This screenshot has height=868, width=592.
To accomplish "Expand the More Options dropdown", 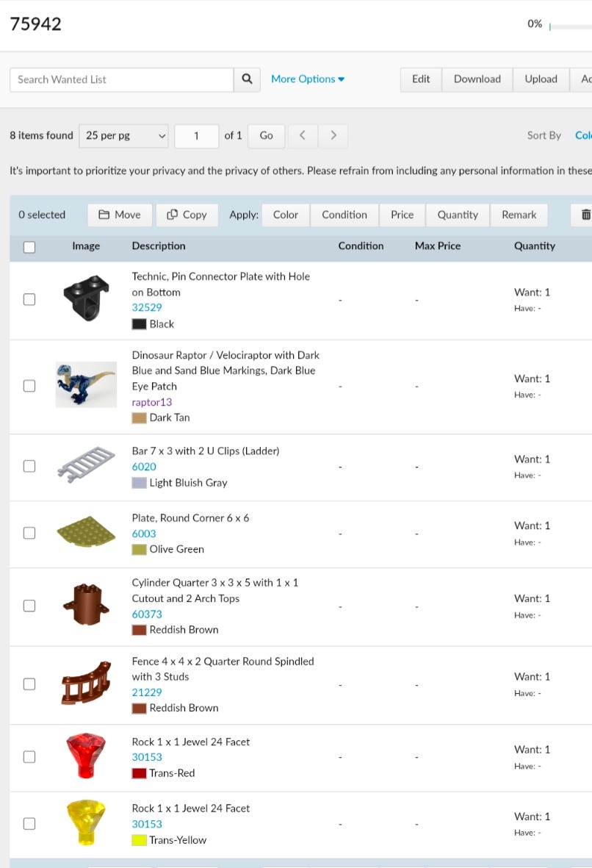I will pyautogui.click(x=308, y=79).
